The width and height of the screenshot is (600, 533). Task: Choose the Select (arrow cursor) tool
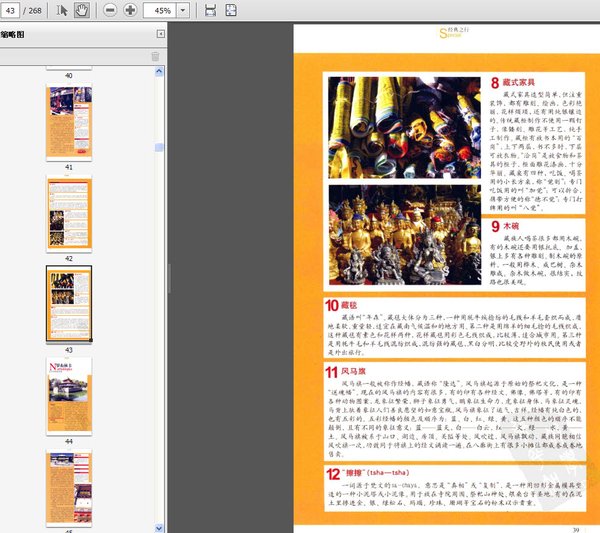(62, 10)
